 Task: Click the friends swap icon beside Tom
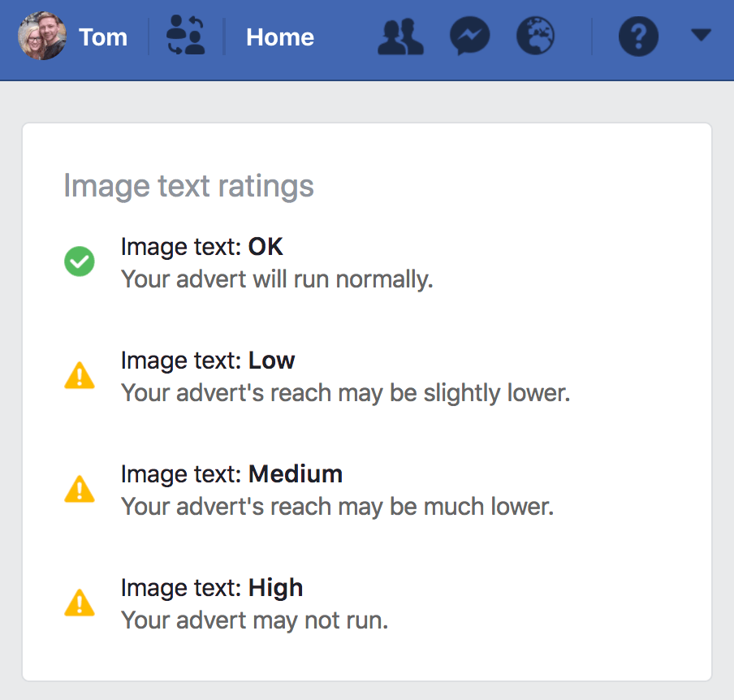coord(185,36)
